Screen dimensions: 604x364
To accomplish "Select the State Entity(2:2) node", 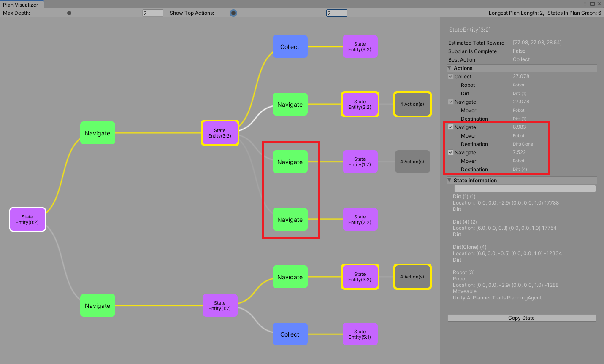I will [360, 220].
